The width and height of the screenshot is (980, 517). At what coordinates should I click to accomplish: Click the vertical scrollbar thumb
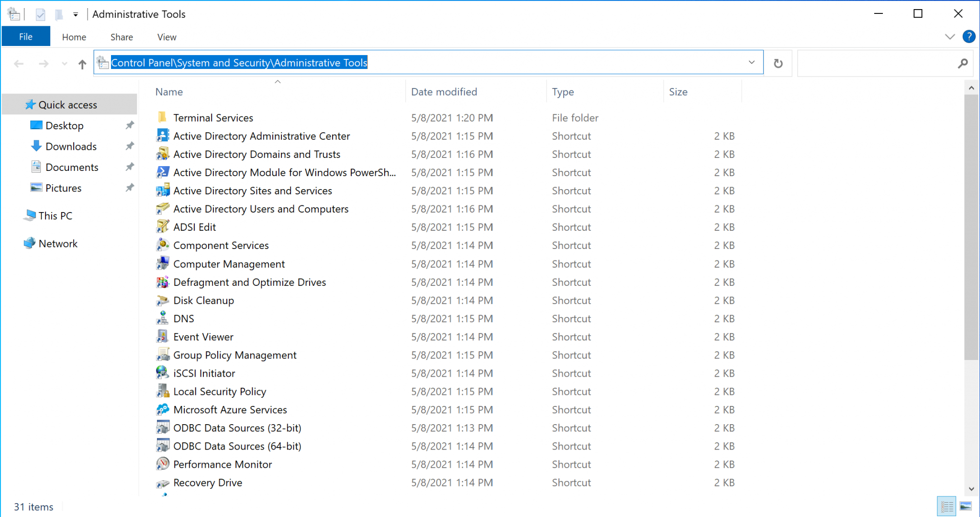pos(971,227)
